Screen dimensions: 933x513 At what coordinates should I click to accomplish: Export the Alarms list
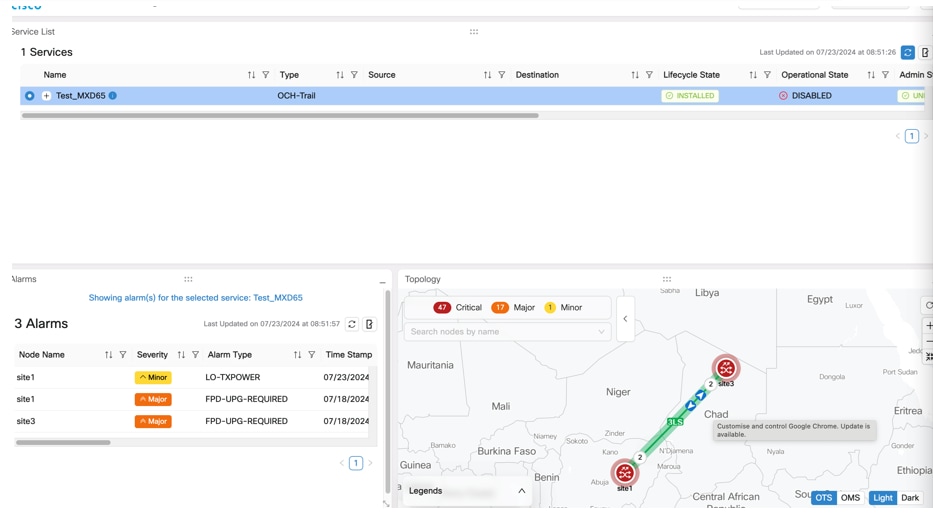[x=370, y=324]
